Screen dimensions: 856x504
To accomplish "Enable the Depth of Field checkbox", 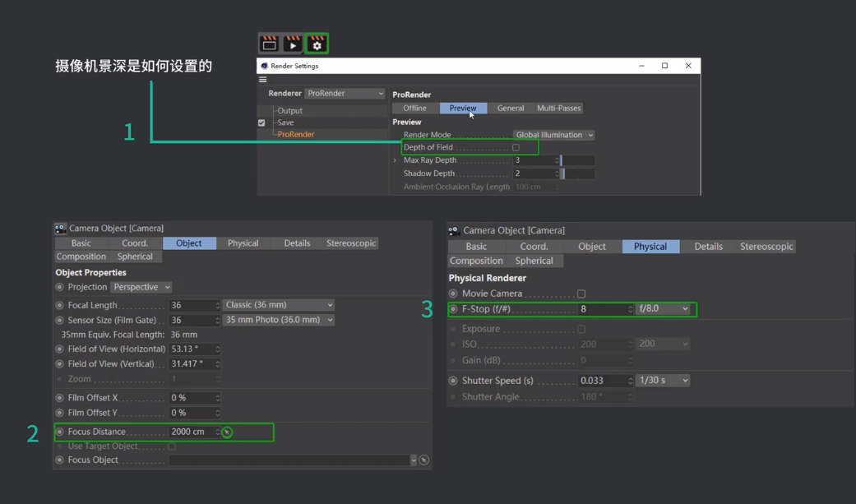I will [516, 148].
